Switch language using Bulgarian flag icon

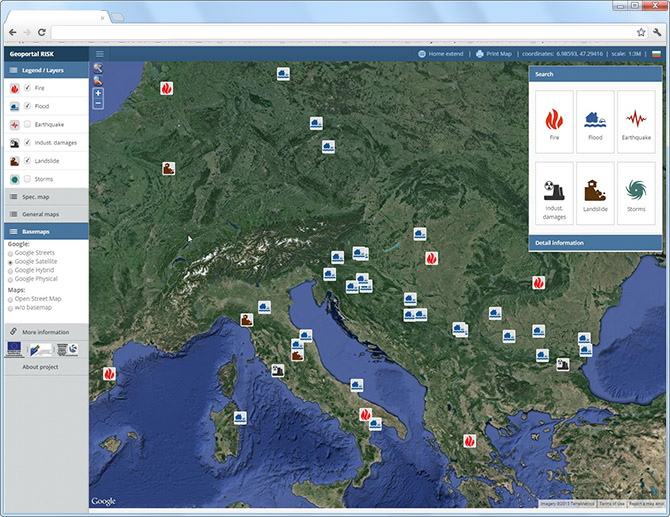(x=656, y=54)
